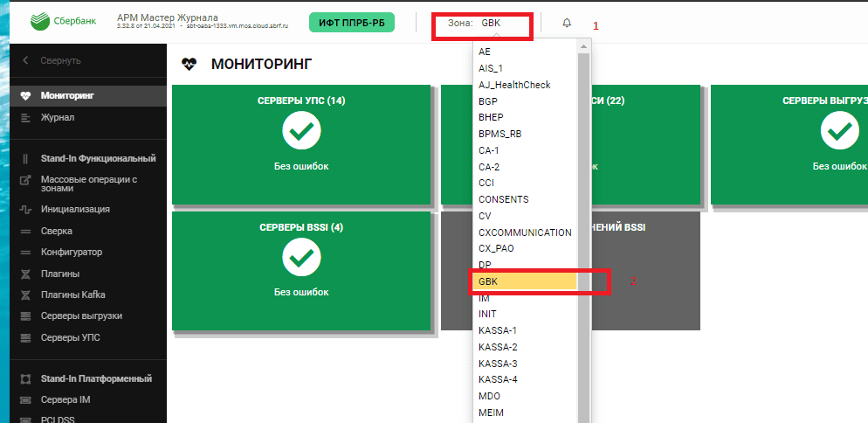This screenshot has width=868, height=423.
Task: Open the Зона dropdown showing GBK
Action: coord(490,24)
